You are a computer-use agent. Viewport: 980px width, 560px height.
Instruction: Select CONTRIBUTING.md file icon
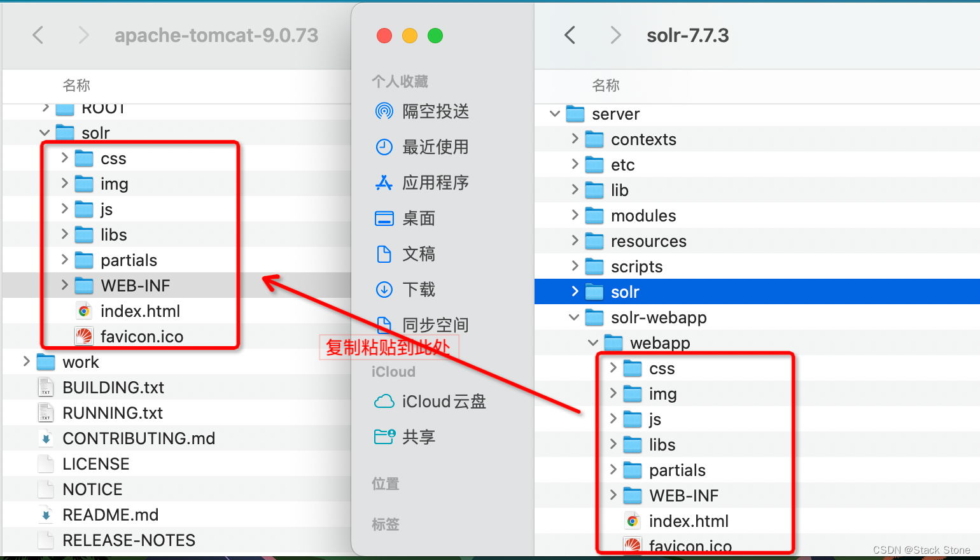click(46, 438)
